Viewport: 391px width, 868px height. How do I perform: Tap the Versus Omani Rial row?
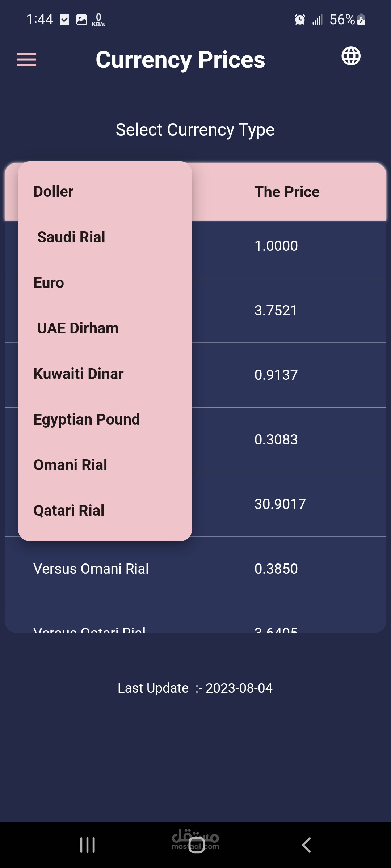coord(195,569)
